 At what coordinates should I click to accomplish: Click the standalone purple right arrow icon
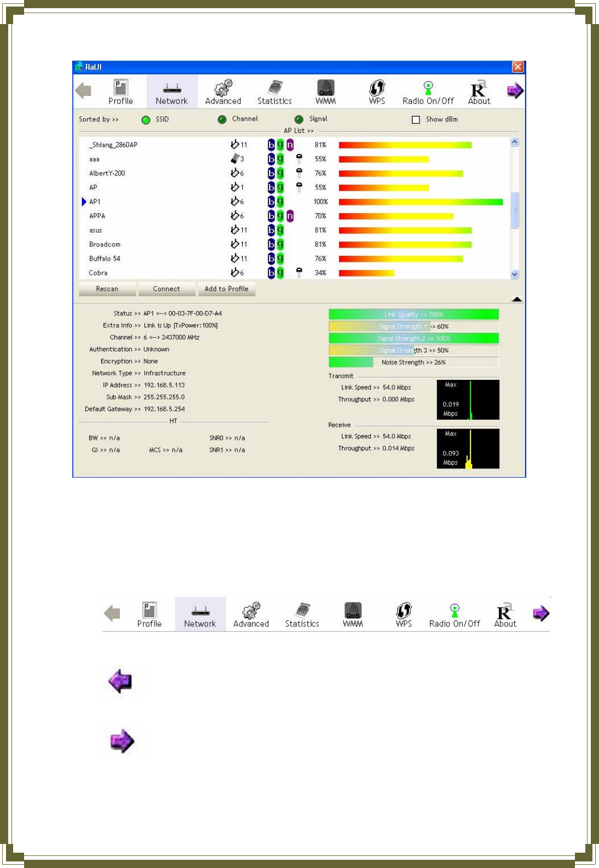122,741
